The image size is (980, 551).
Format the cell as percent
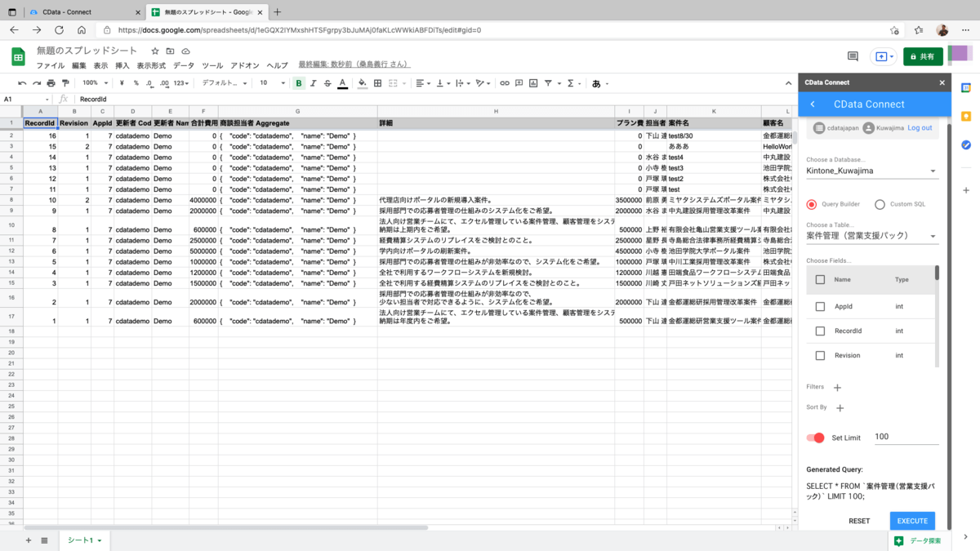tap(136, 83)
